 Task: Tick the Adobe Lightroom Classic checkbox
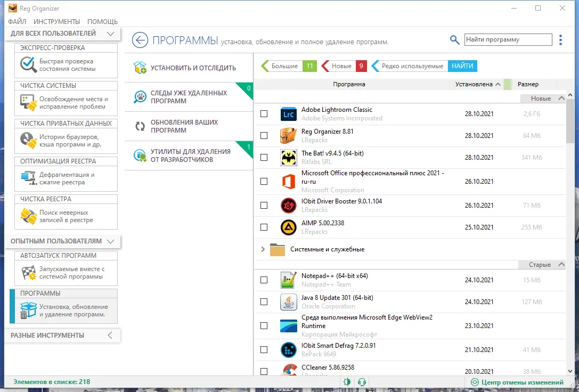[264, 113]
